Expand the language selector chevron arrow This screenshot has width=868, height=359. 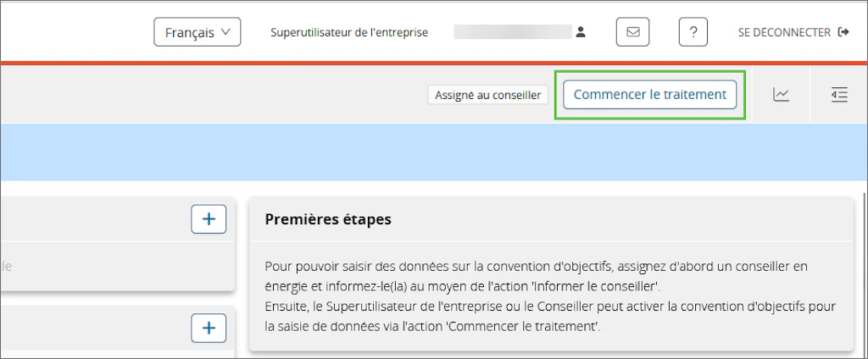tap(225, 32)
